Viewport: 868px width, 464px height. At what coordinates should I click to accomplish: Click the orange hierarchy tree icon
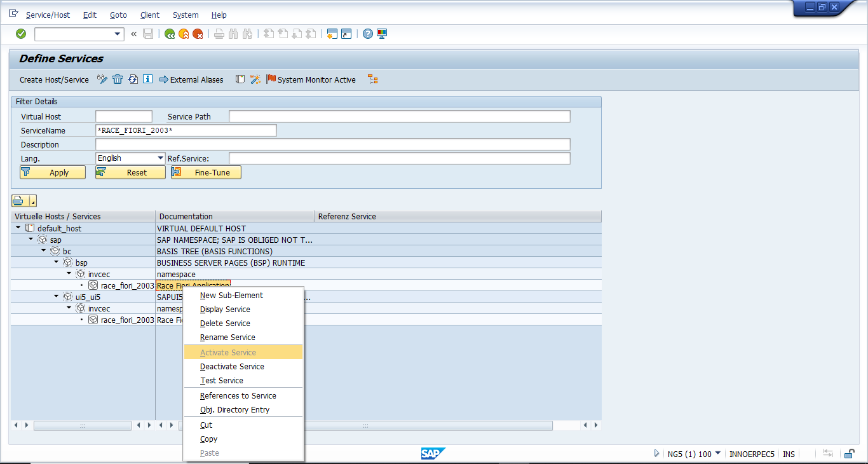coord(373,79)
